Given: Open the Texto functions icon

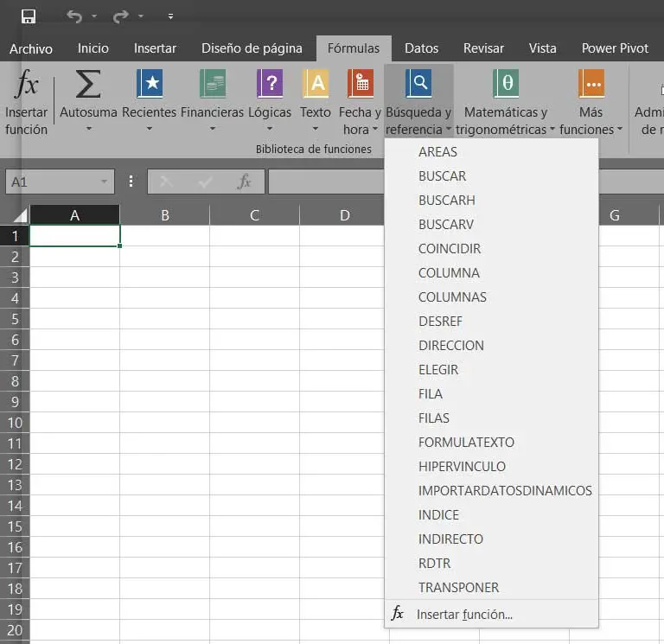Looking at the screenshot, I should (316, 83).
